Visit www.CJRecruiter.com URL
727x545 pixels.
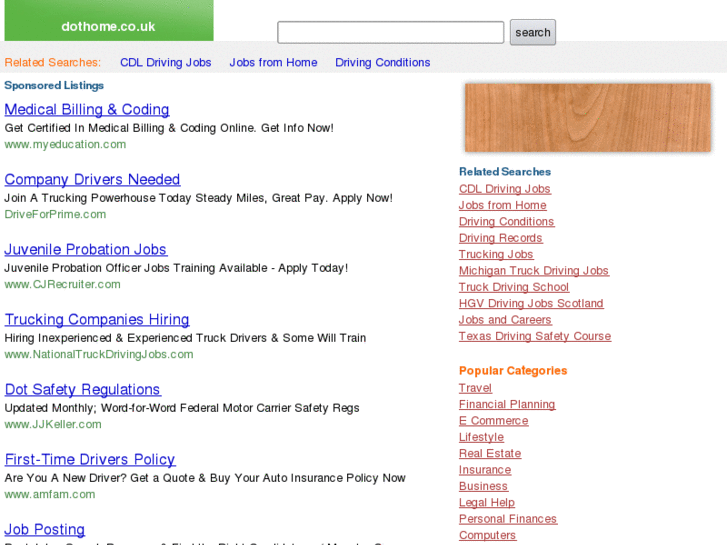[63, 284]
